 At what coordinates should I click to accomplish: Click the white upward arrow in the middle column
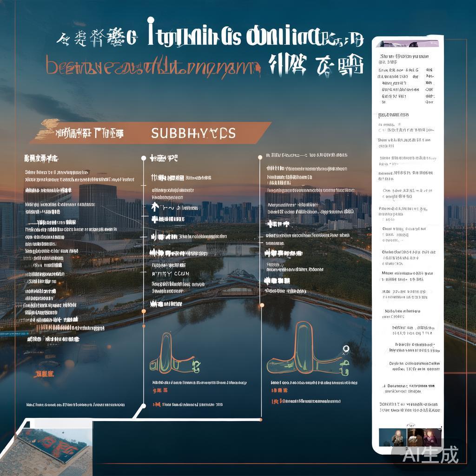pos(155,207)
